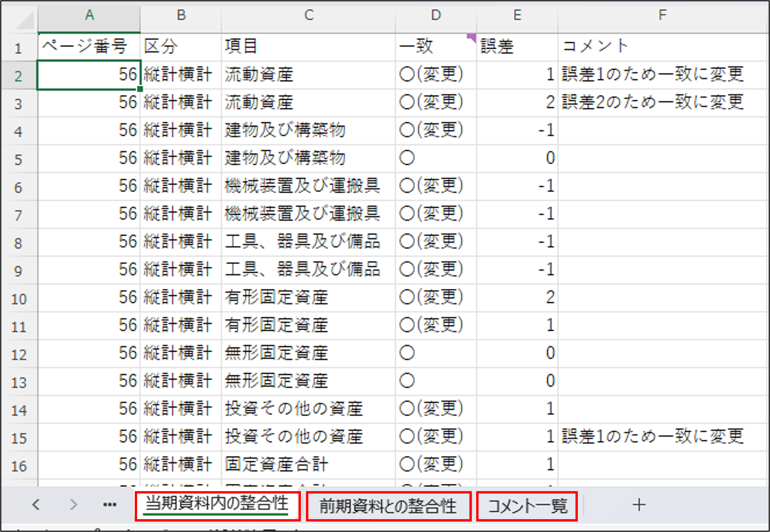Select row 10 header
This screenshot has height=532, width=770.
click(19, 299)
